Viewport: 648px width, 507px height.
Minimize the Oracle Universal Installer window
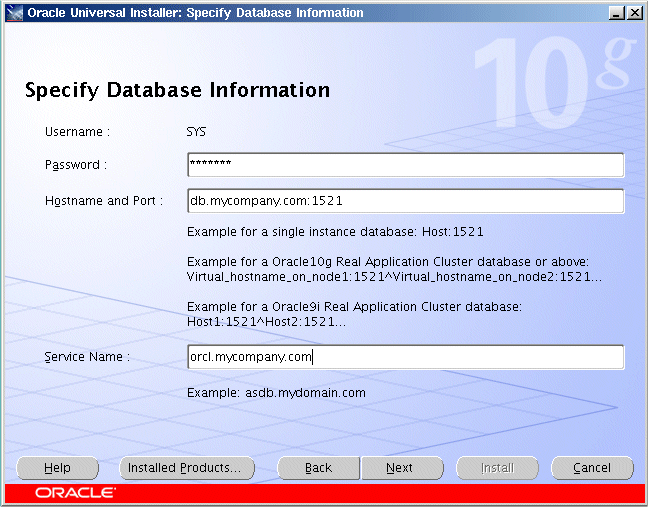point(616,13)
